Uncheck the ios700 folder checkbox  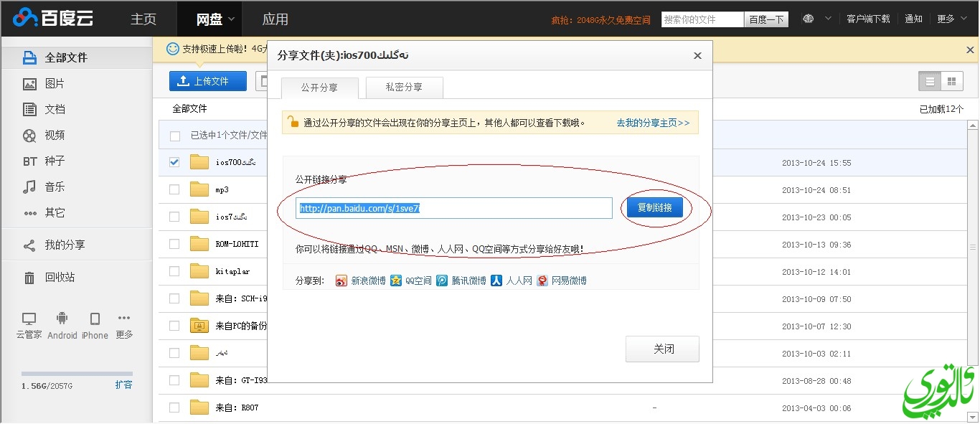coord(174,162)
